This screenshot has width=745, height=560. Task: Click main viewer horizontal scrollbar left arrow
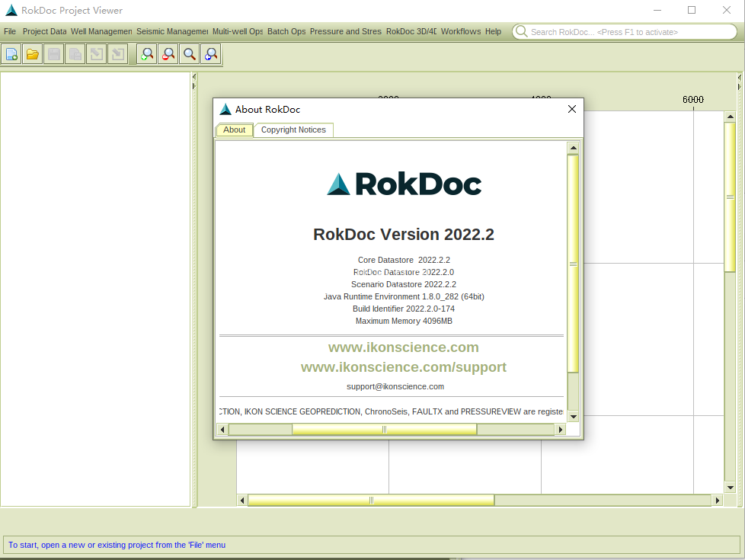242,500
